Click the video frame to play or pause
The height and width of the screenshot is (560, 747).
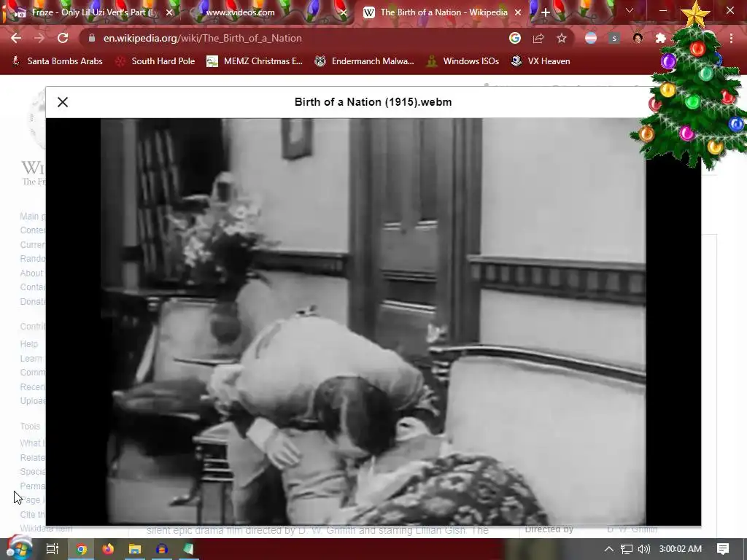tap(373, 322)
